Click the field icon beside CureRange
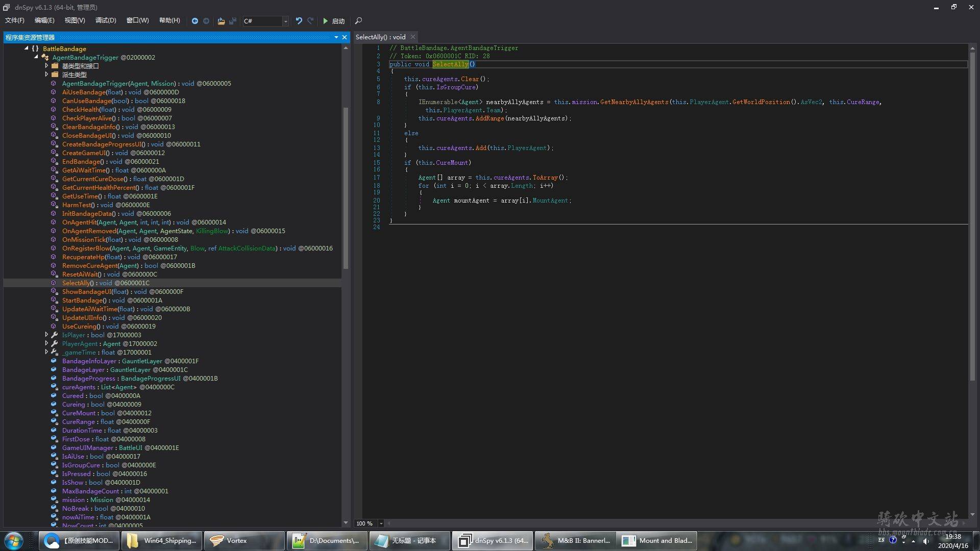980x551 pixels. (x=54, y=421)
